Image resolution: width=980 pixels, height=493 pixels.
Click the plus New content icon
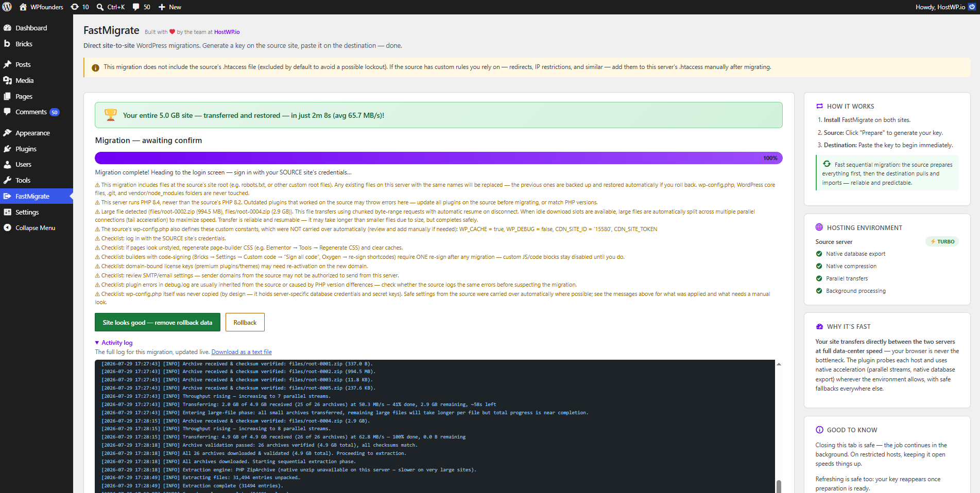(162, 7)
